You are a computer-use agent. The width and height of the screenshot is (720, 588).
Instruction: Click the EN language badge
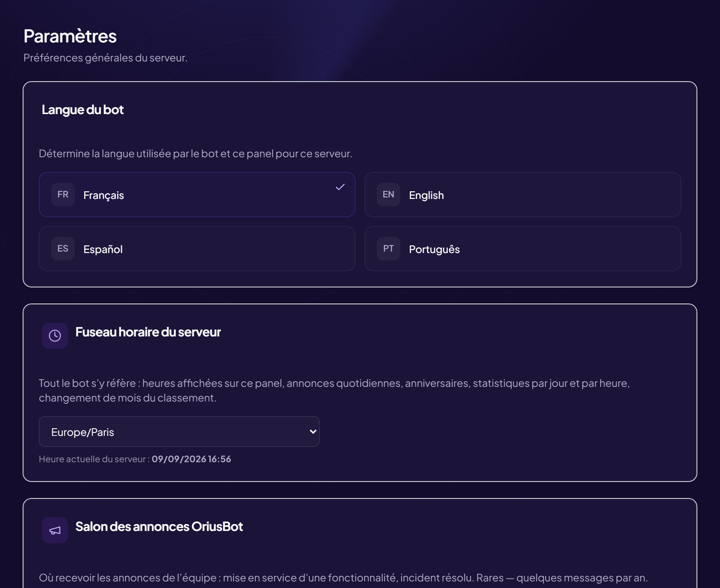click(x=389, y=195)
